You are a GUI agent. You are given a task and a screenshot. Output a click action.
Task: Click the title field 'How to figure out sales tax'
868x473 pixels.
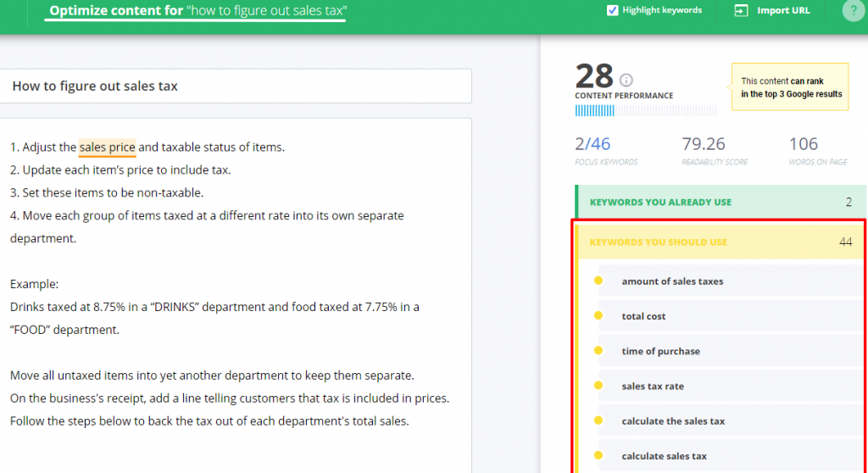(x=236, y=86)
